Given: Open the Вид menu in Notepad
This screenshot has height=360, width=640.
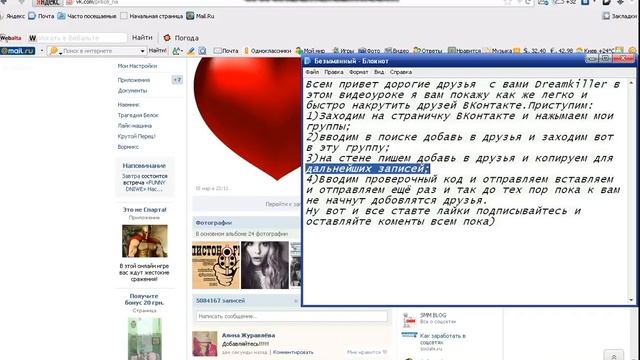Looking at the screenshot, I should 379,72.
